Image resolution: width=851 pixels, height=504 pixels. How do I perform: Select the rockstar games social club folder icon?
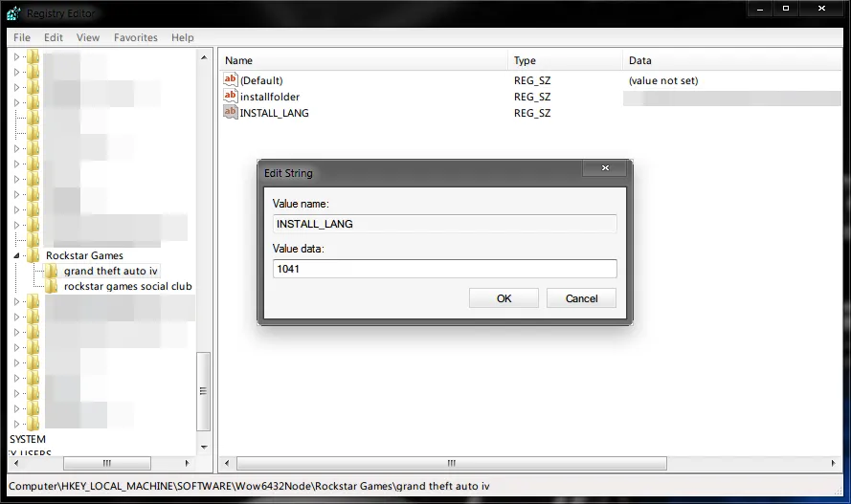point(52,286)
